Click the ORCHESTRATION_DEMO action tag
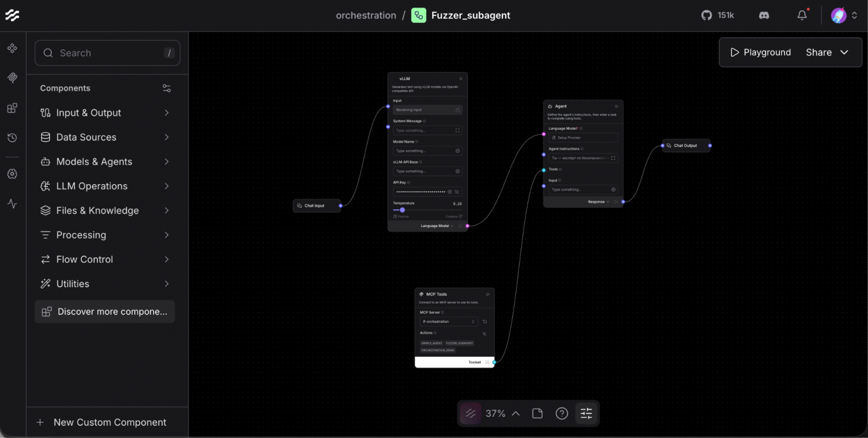The height and width of the screenshot is (438, 868). pos(438,351)
